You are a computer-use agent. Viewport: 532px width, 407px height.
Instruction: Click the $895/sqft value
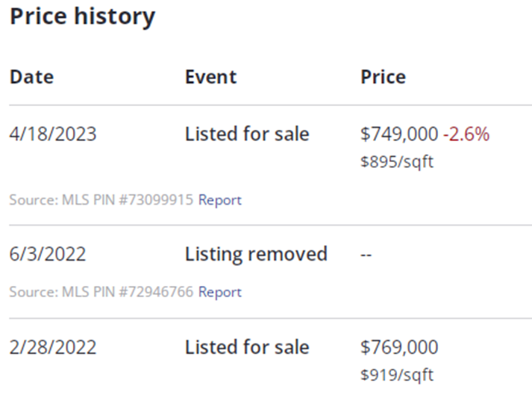pyautogui.click(x=397, y=161)
